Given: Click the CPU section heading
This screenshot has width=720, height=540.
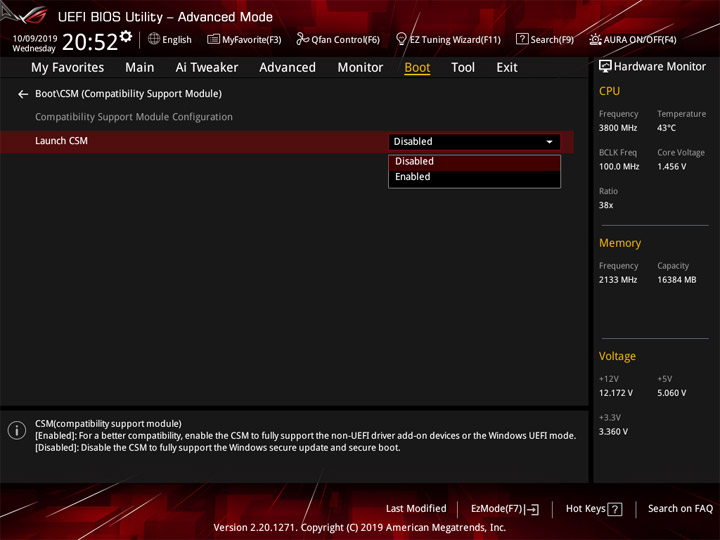Looking at the screenshot, I should [x=609, y=91].
